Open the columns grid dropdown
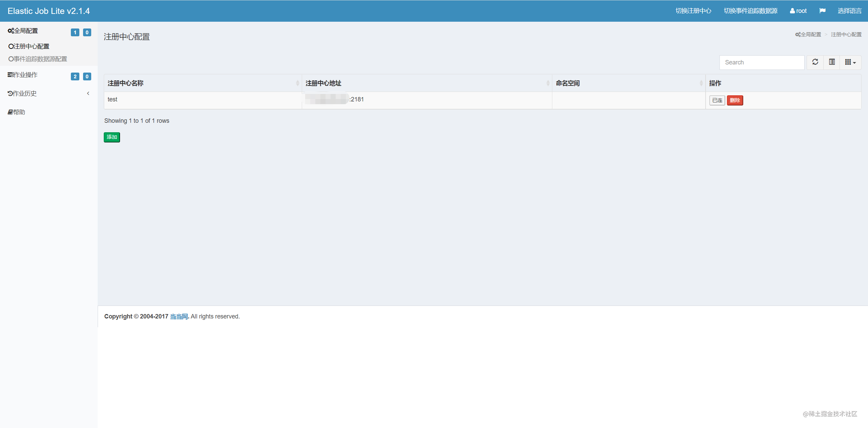The image size is (868, 428). point(850,62)
